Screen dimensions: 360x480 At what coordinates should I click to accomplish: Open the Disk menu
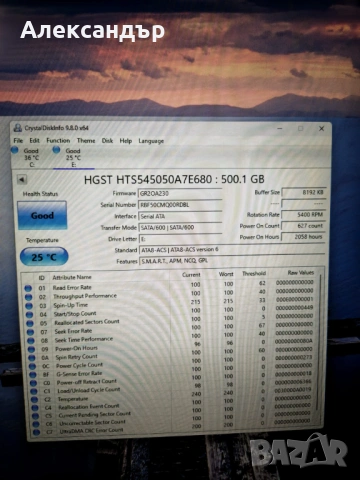107,141
